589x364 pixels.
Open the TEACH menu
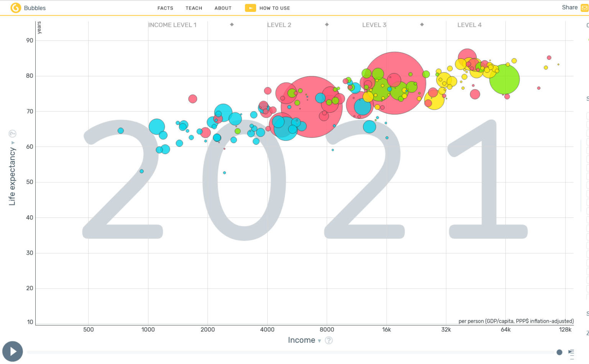[194, 8]
